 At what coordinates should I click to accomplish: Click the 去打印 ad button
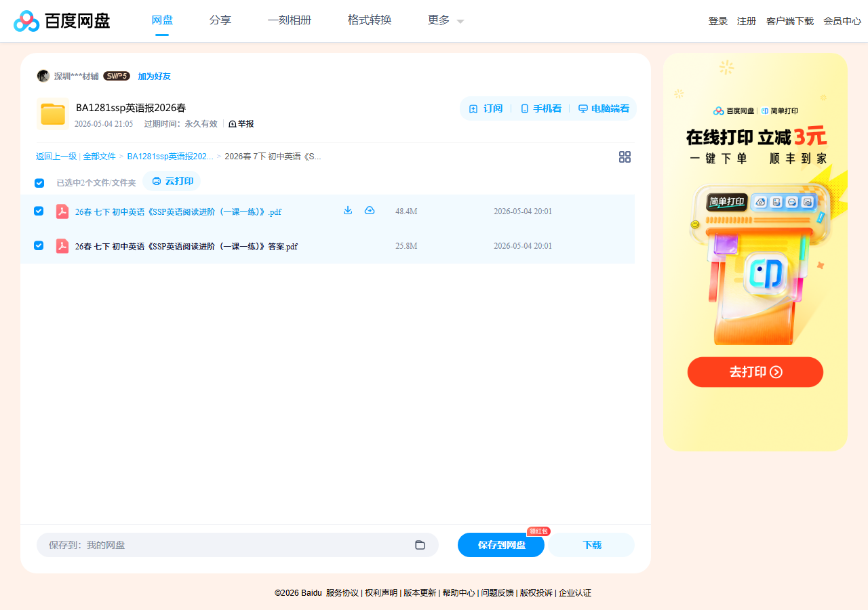point(755,372)
